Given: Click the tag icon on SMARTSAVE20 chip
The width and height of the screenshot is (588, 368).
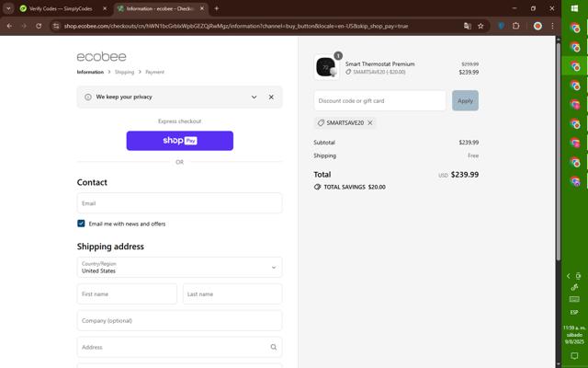Looking at the screenshot, I should pos(321,122).
